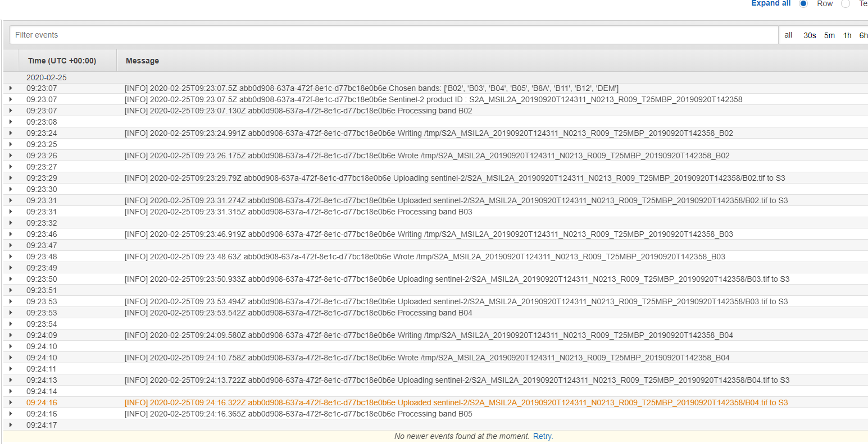Expand the Wrote B02 log row
This screenshot has height=444, width=868.
(11, 155)
